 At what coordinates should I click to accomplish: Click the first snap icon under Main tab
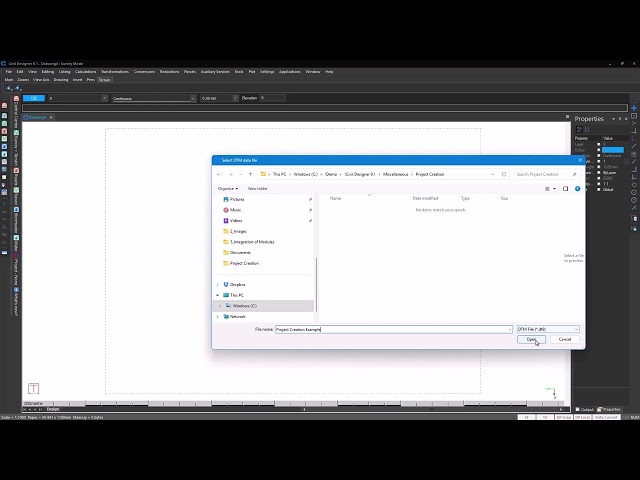[9, 88]
